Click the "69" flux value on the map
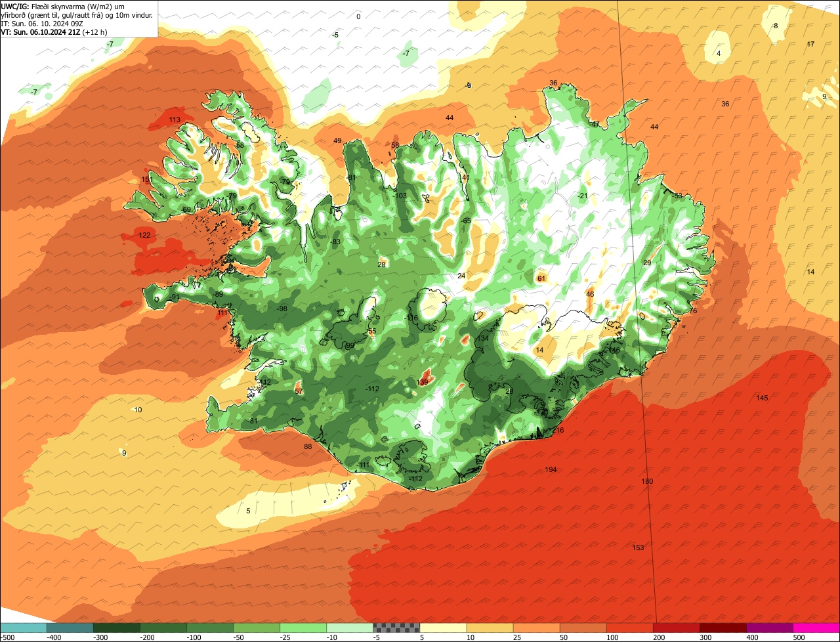840x642 pixels. click(186, 209)
